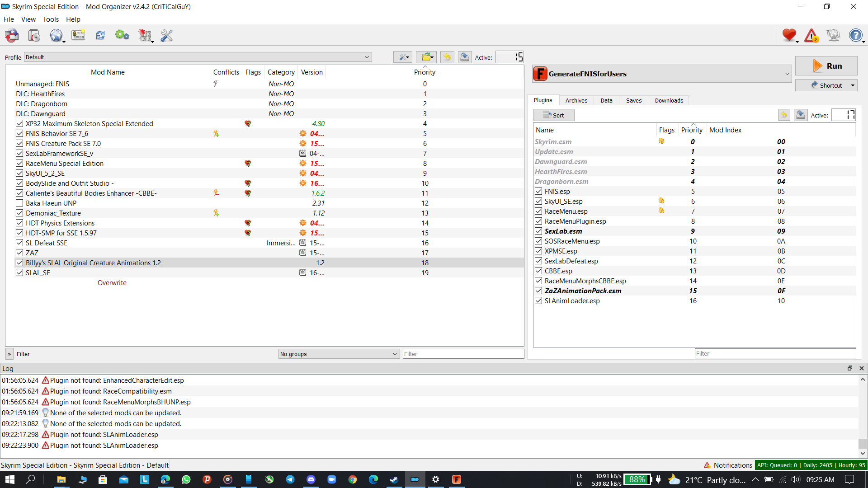
Task: Click the Refresh icon in toolbar
Action: coord(100,35)
